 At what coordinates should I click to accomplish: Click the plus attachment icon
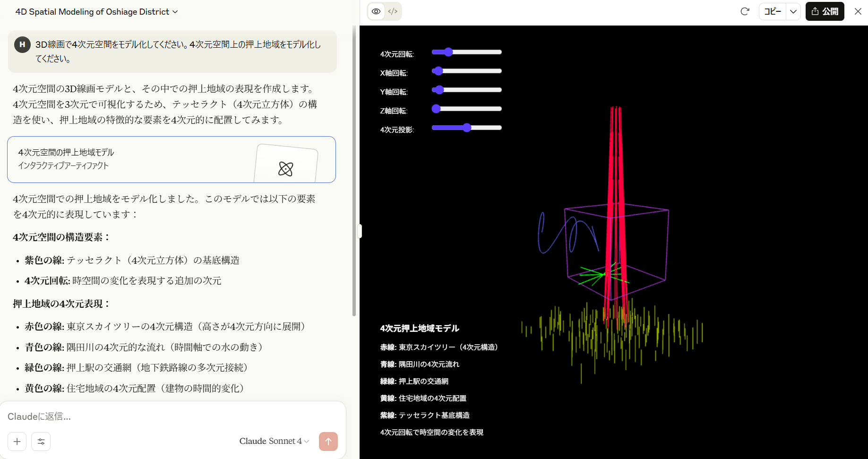(17, 442)
